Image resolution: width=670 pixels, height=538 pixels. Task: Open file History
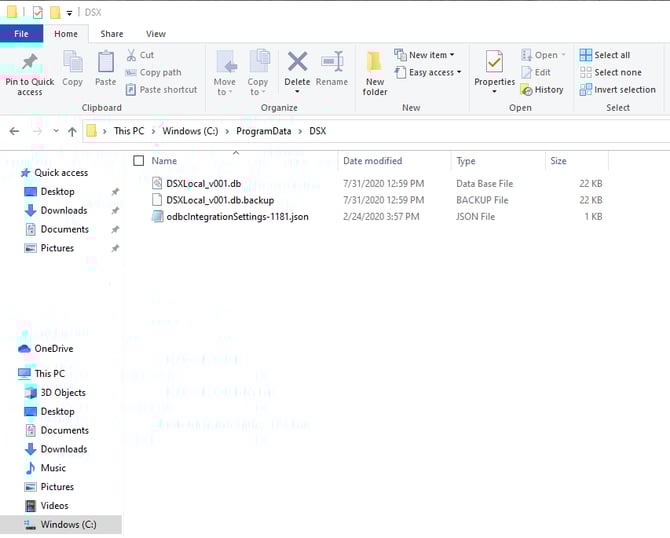click(542, 90)
